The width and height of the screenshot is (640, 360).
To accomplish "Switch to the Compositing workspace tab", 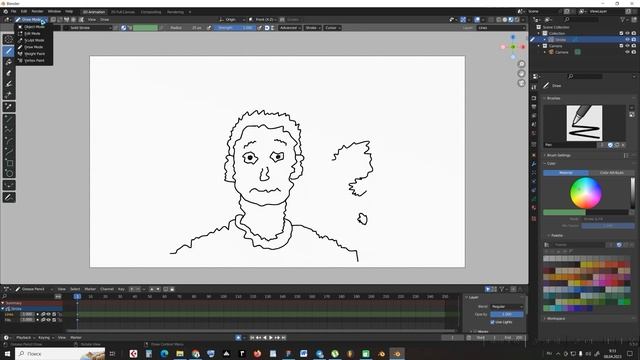I will coord(151,12).
